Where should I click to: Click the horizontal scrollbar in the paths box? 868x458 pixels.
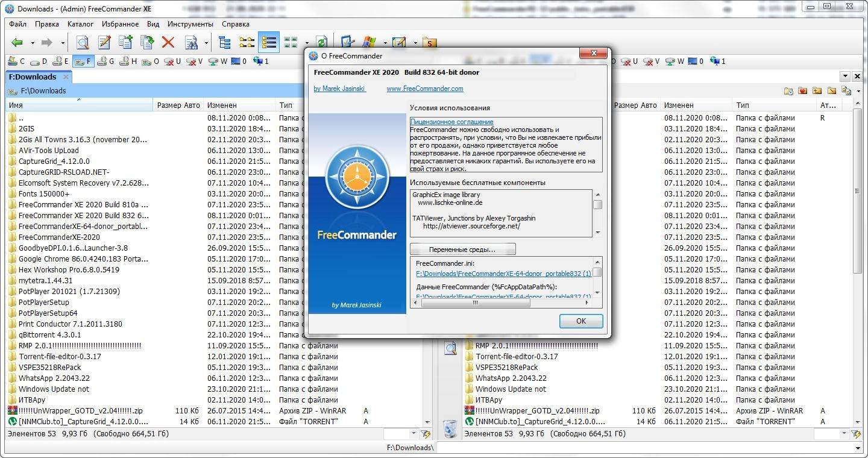(x=502, y=303)
